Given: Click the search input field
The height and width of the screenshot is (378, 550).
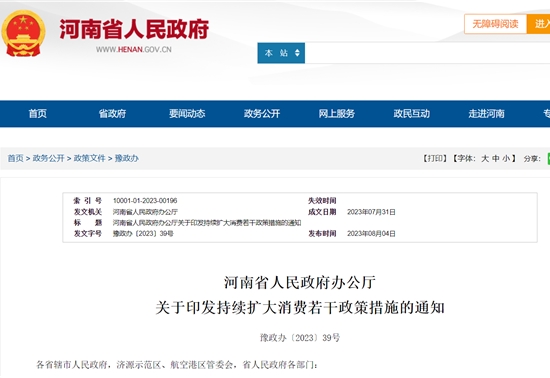Looking at the screenshot, I should 427,53.
